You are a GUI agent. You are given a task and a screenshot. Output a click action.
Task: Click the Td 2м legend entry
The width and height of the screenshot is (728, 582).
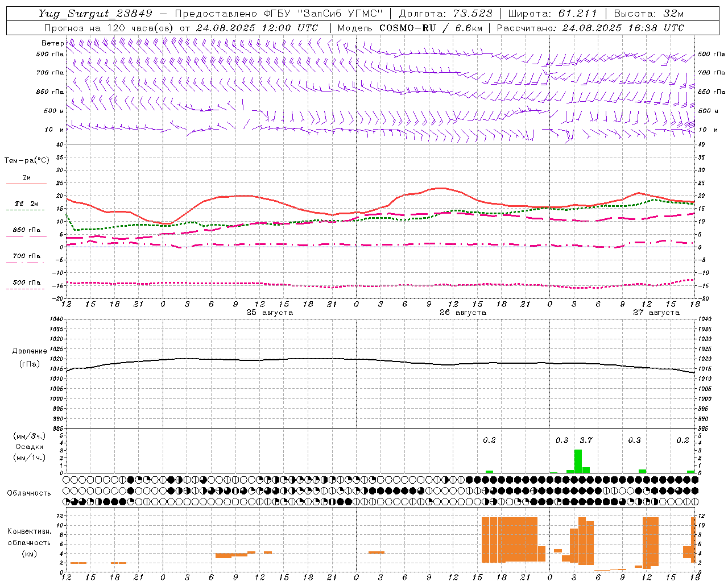(26, 203)
